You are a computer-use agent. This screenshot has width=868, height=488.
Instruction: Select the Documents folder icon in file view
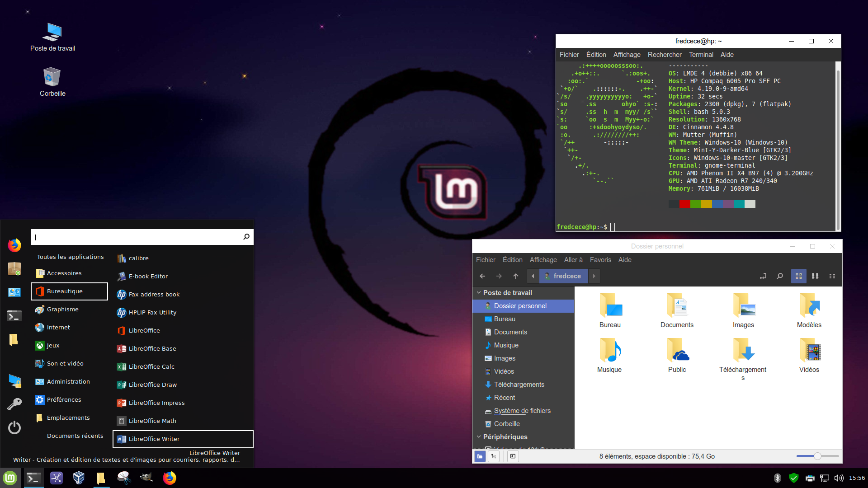[x=677, y=310]
